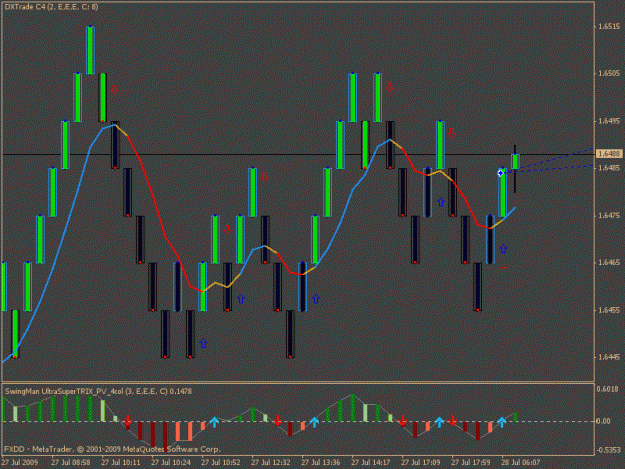Click the 1.6485 price axis label

tap(609, 168)
